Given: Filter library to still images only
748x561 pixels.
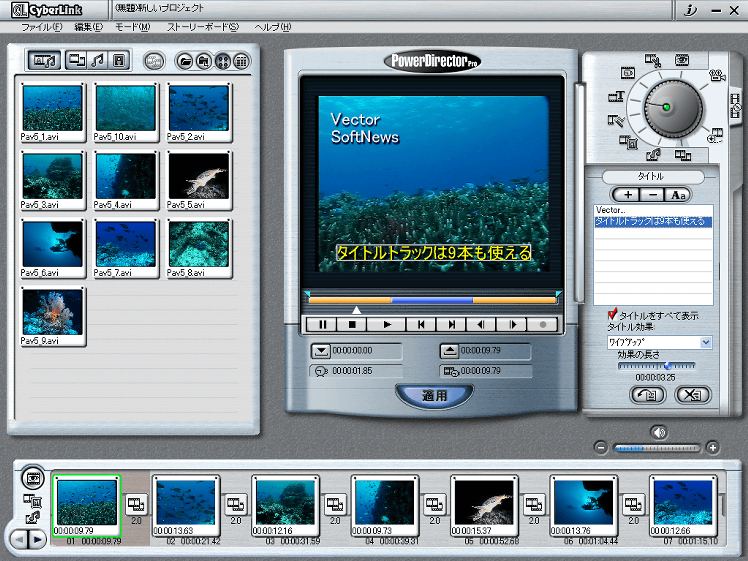Looking at the screenshot, I should [x=119, y=61].
